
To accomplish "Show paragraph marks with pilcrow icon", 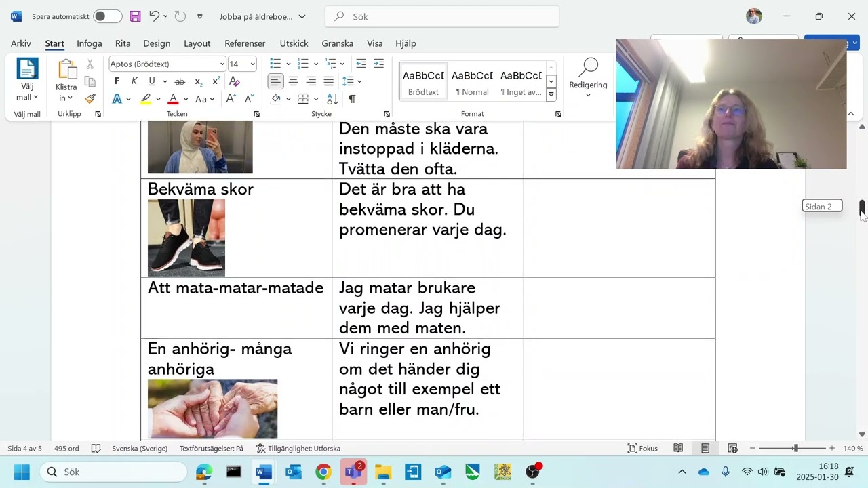I will 352,99.
